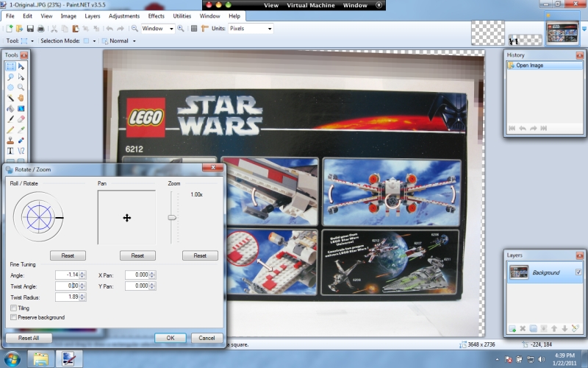Click the Paste clipboard toolbar icon
This screenshot has width=588, height=368.
tap(76, 29)
